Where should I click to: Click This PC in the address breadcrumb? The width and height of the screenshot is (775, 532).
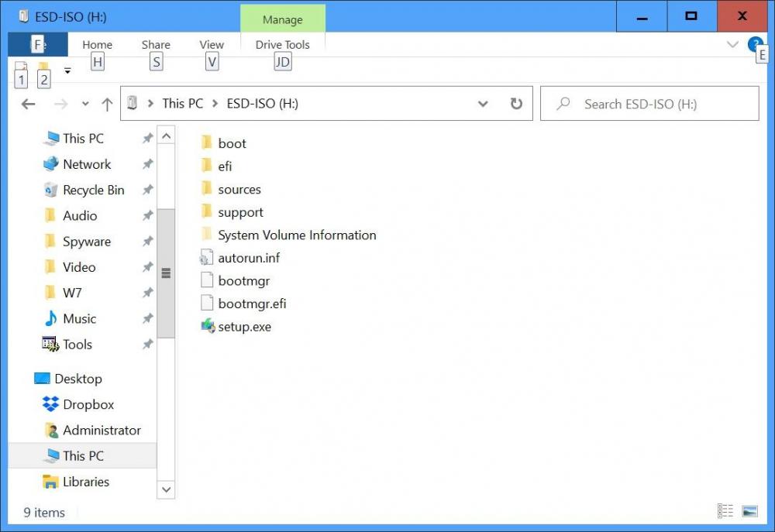click(x=182, y=103)
